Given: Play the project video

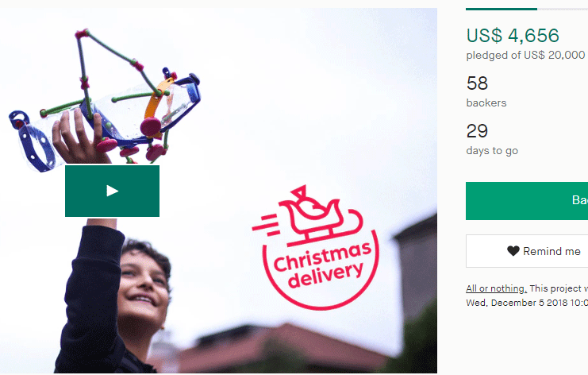Looking at the screenshot, I should [x=112, y=191].
